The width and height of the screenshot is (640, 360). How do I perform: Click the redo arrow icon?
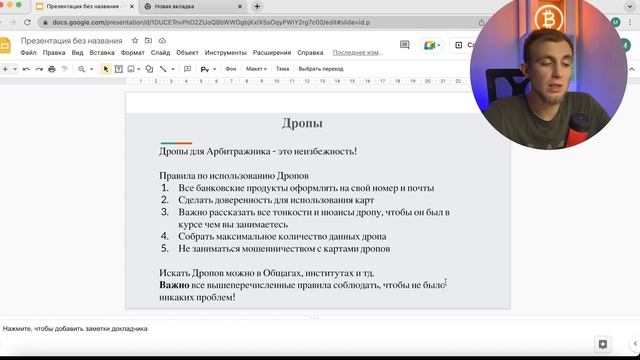coord(39,69)
